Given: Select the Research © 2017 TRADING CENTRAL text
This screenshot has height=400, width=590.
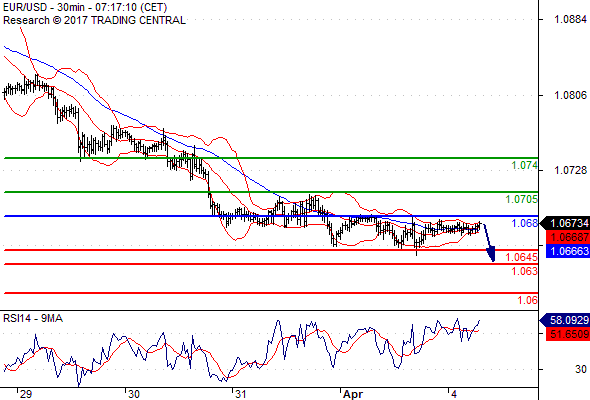Looking at the screenshot, I should coord(94,20).
